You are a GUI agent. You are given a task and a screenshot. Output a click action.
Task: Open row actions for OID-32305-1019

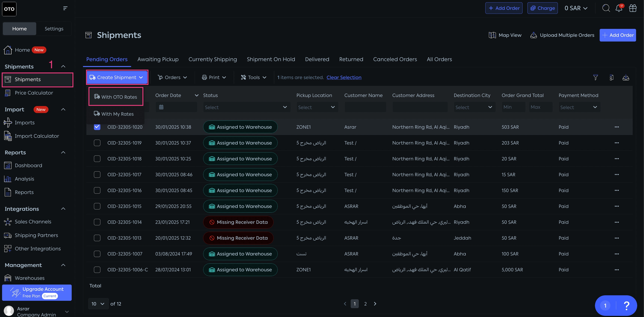(617, 143)
